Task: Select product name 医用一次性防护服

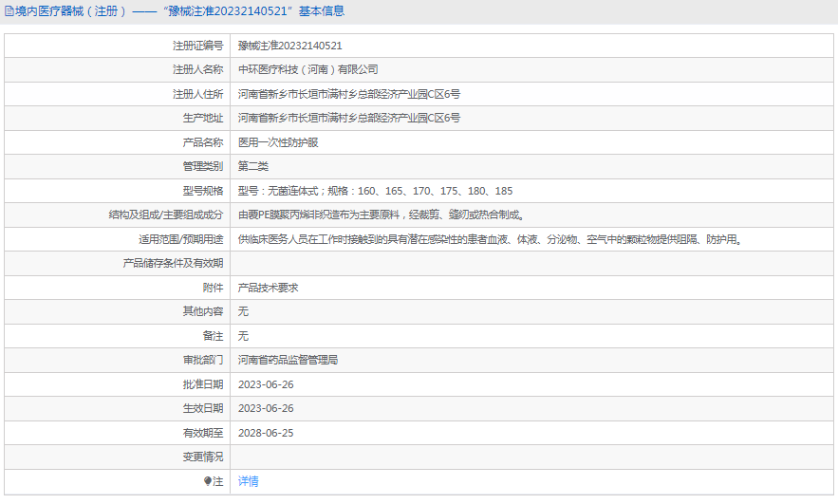Action: pyautogui.click(x=278, y=142)
